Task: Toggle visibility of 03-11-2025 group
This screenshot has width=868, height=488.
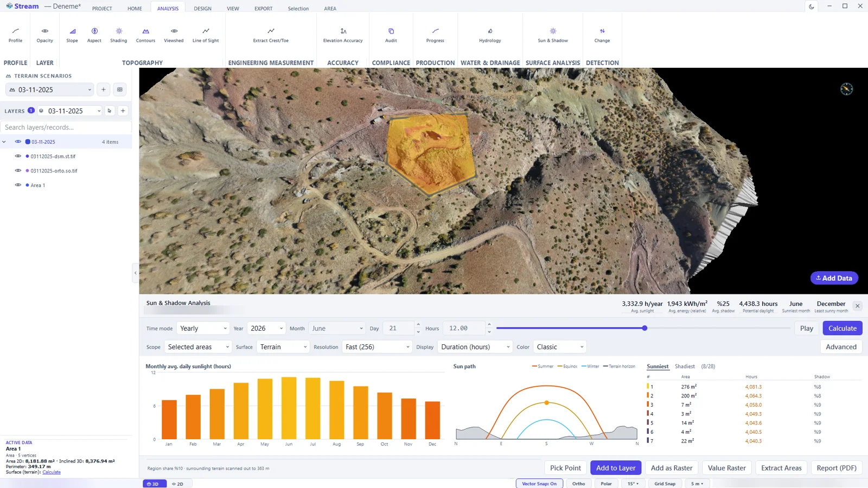Action: (x=18, y=142)
